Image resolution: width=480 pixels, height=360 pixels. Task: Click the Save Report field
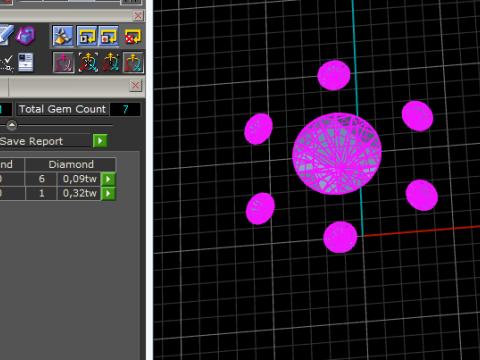[x=45, y=141]
